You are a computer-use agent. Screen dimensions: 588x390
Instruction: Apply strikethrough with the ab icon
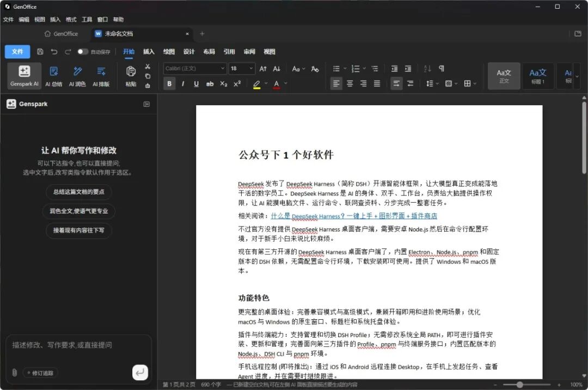coord(210,84)
